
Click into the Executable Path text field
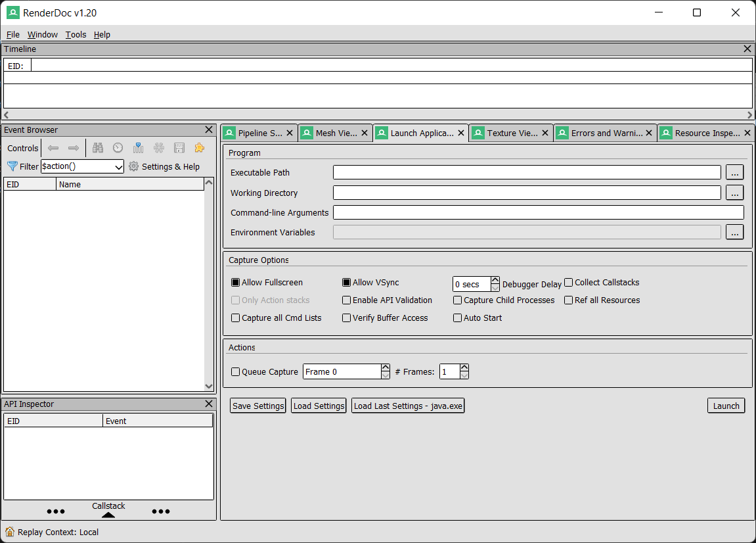pos(527,172)
